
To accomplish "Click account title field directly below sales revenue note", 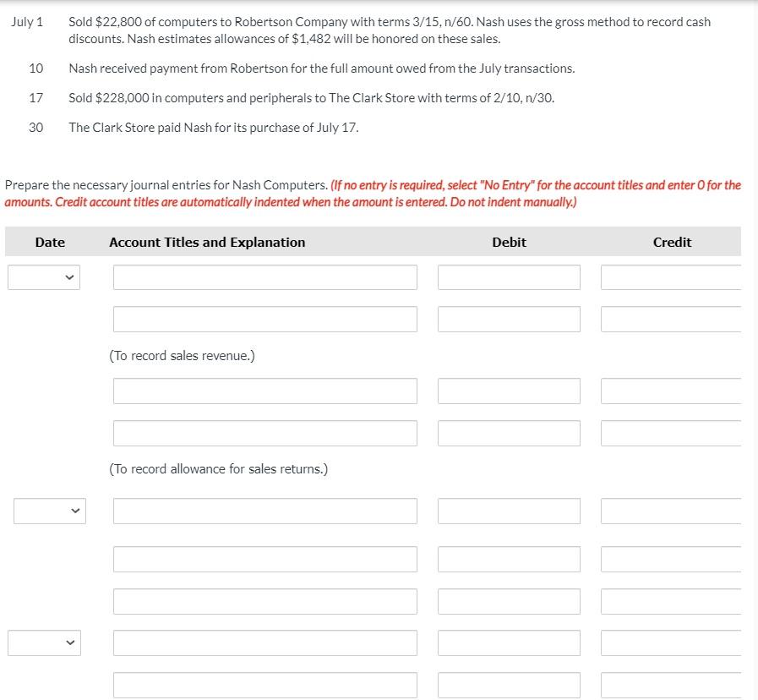I will [x=264, y=391].
